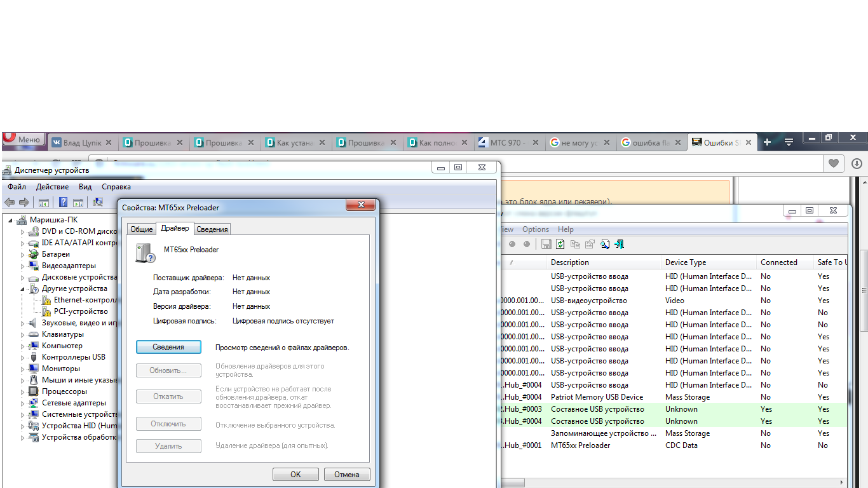The height and width of the screenshot is (488, 868).
Task: Click the Exit door icon in USBDeview toolbar
Action: coord(620,244)
